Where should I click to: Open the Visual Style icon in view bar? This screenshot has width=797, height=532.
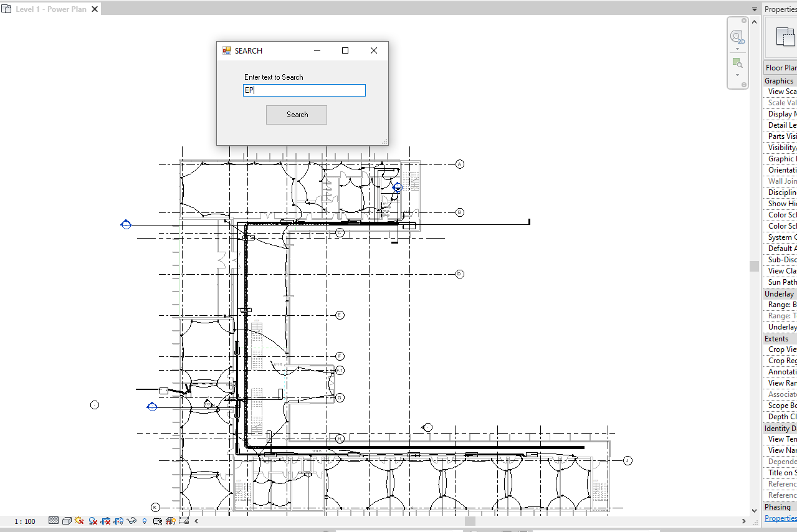67,521
